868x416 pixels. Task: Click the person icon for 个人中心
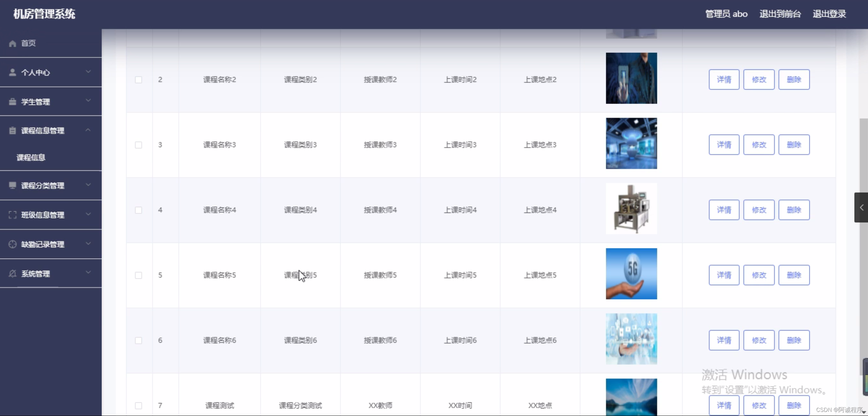tap(13, 72)
